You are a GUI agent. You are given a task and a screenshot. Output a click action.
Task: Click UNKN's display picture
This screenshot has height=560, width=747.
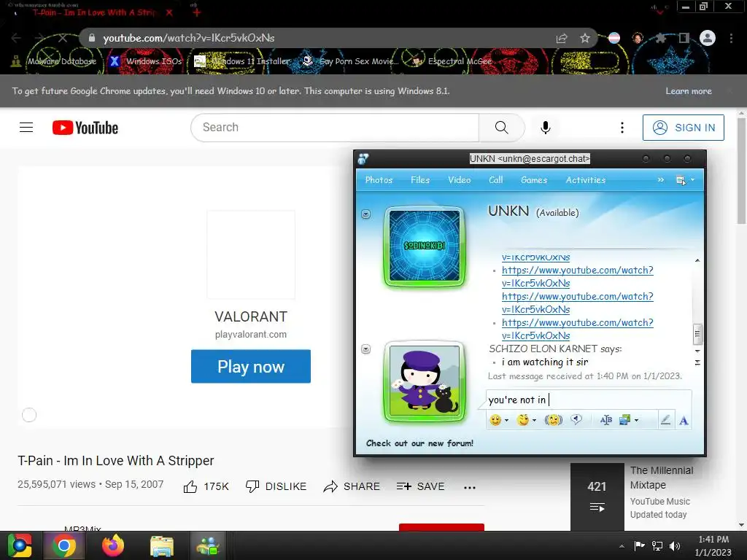point(425,246)
